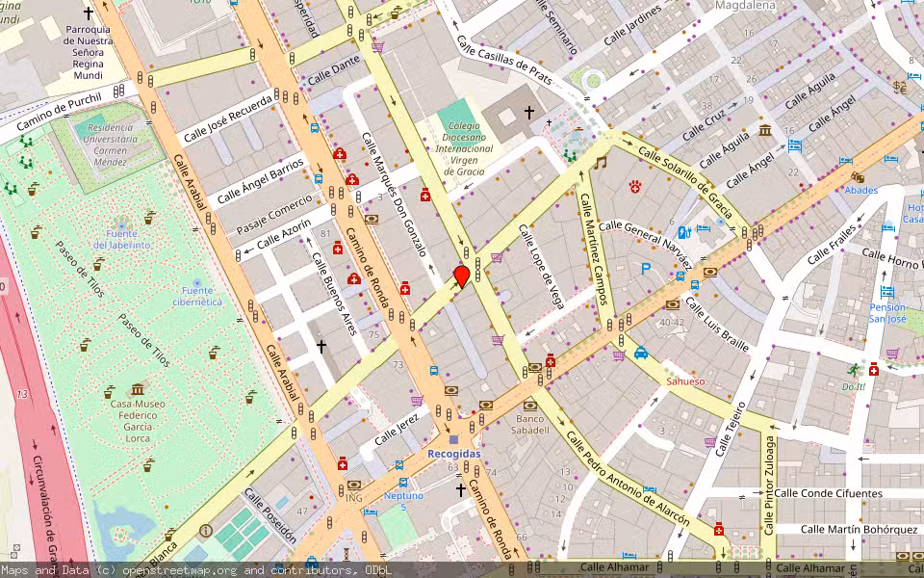Select the Colegio Diocesano Internacional label
The height and width of the screenshot is (578, 924).
(x=464, y=148)
